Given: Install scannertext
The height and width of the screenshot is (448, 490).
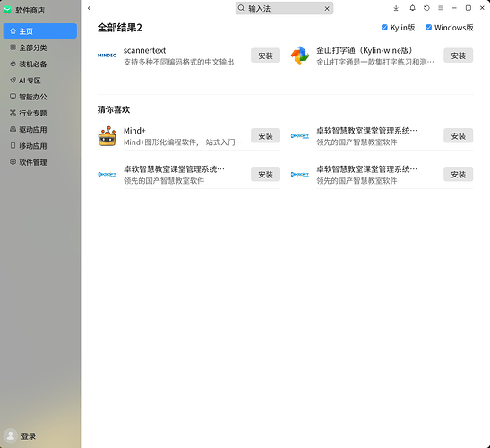Looking at the screenshot, I should tap(265, 56).
